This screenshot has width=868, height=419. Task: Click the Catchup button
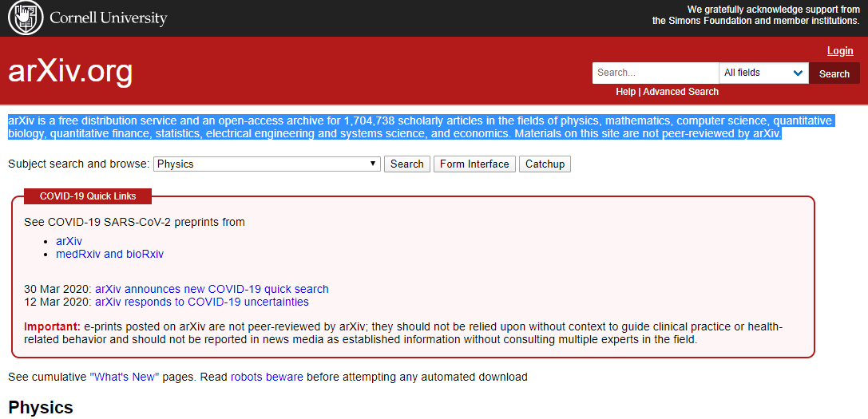[x=545, y=164]
